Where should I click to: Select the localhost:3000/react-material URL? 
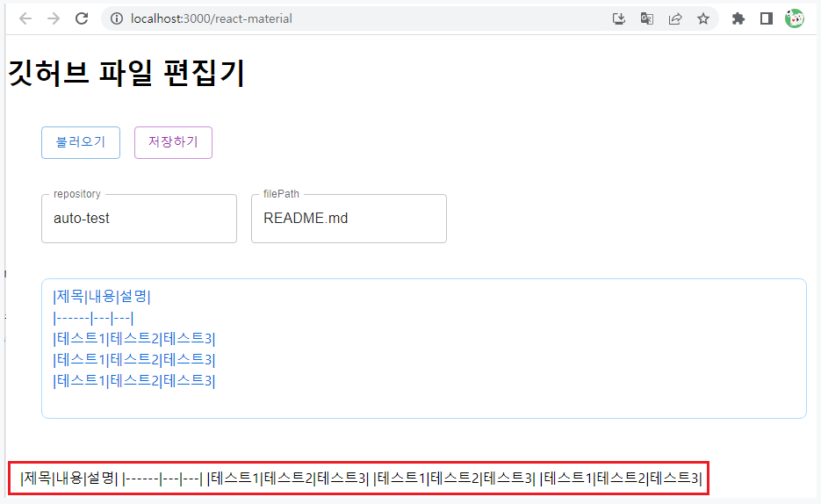click(x=212, y=18)
